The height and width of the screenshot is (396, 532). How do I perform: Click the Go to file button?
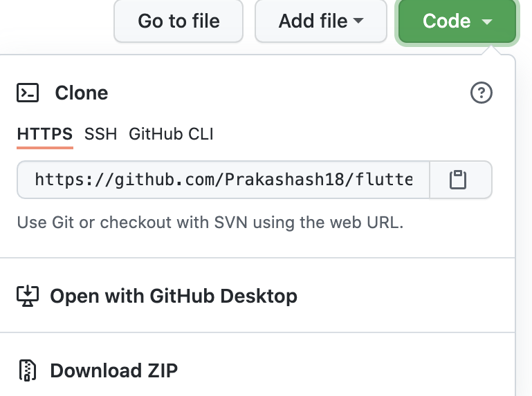click(178, 21)
